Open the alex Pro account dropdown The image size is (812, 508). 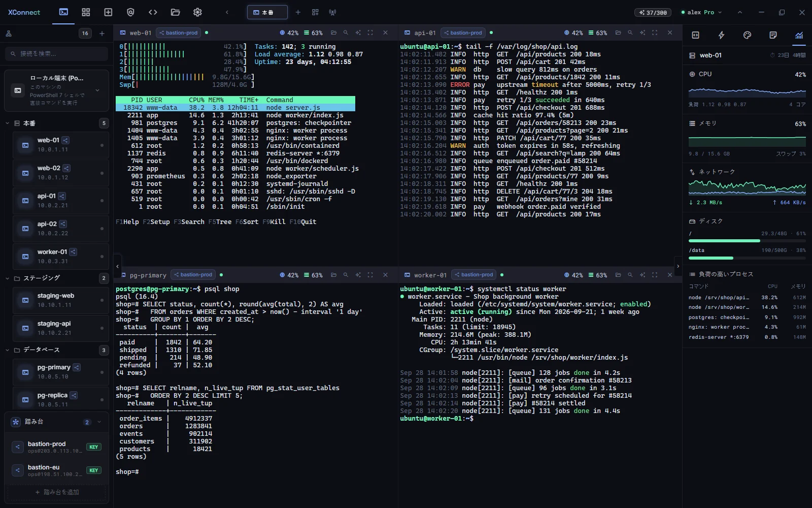click(701, 12)
